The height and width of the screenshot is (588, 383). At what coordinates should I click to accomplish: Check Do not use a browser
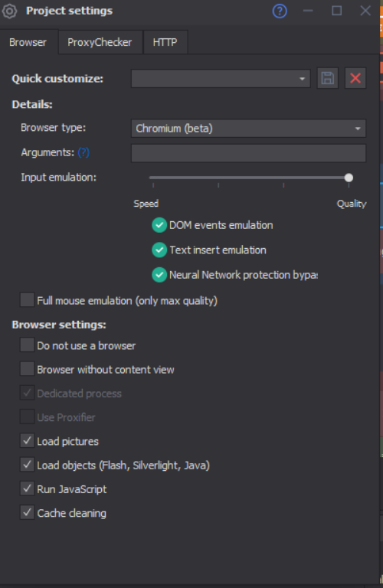(x=27, y=345)
